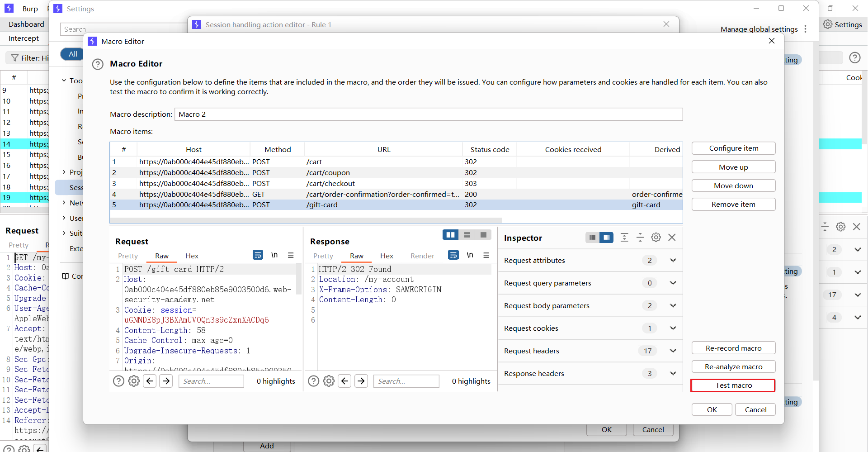Select macro item row /cart/coupon
The width and height of the screenshot is (868, 452).
tap(396, 173)
